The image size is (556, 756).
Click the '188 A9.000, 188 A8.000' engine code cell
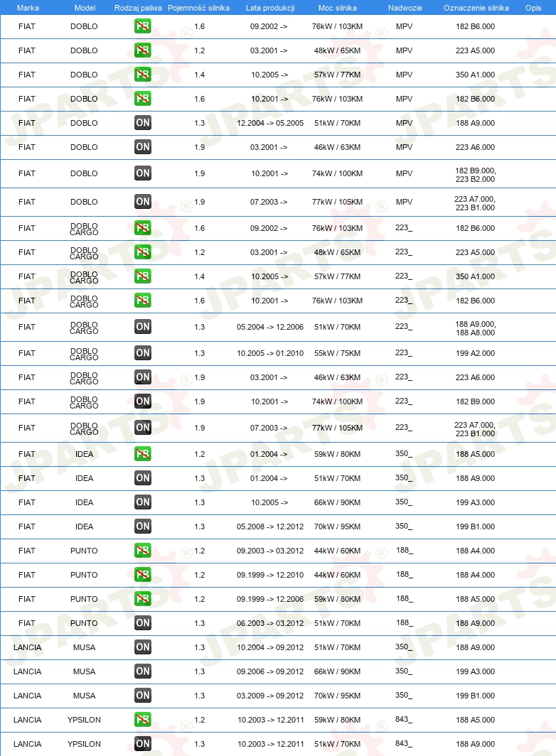tap(475, 328)
